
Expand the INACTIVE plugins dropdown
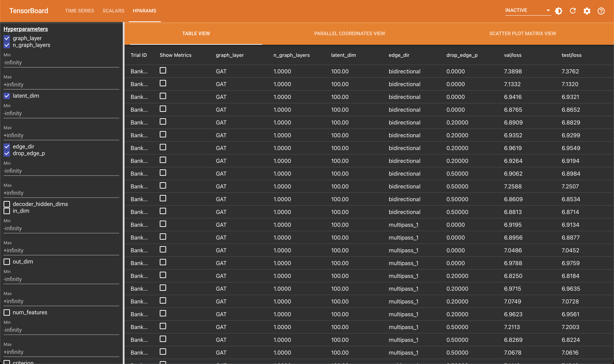pos(527,10)
